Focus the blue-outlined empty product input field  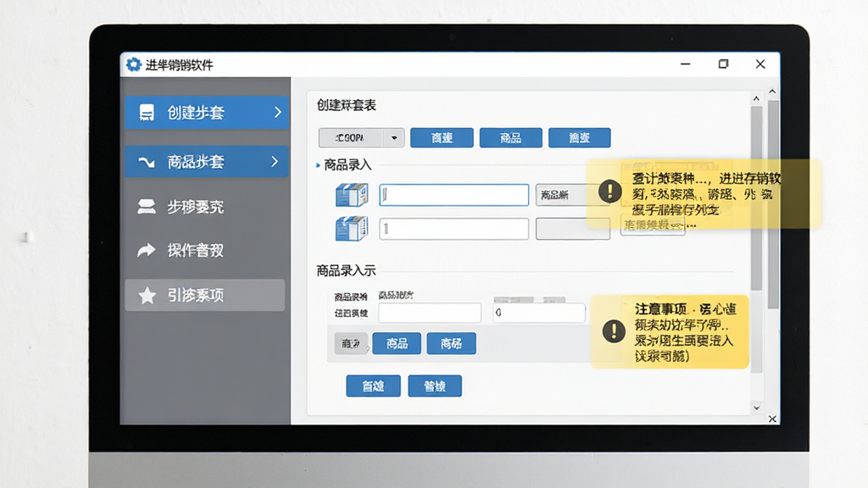pos(454,195)
